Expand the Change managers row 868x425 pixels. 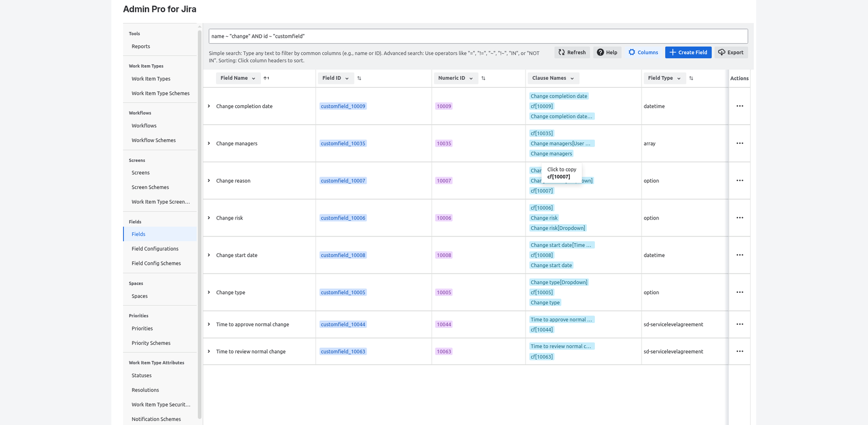(209, 144)
